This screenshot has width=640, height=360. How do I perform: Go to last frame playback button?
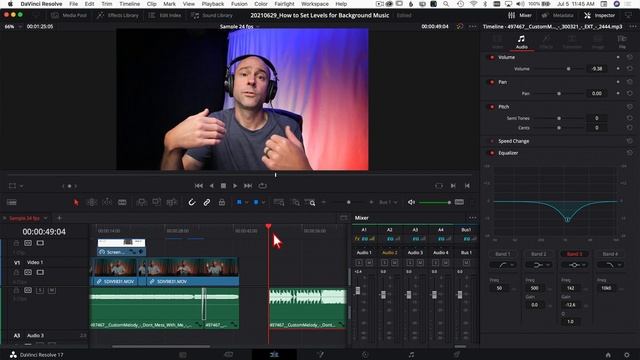click(x=248, y=186)
